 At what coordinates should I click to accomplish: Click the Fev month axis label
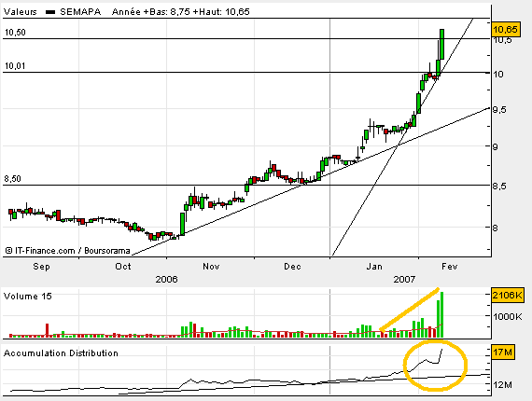click(450, 267)
